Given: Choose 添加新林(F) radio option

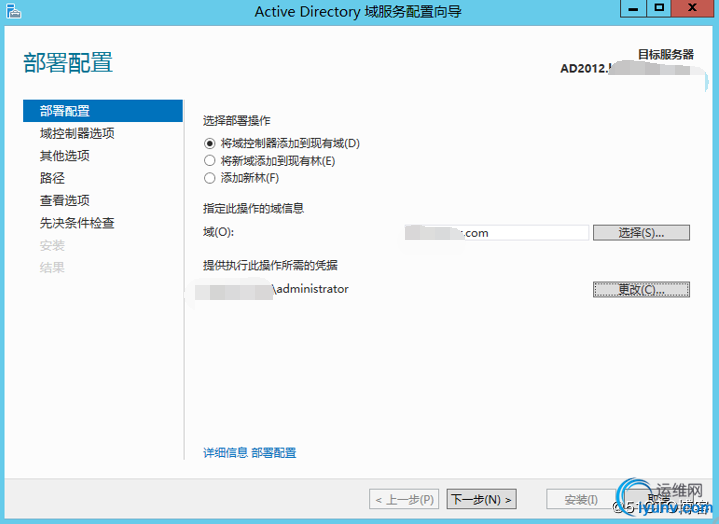Looking at the screenshot, I should tap(210, 178).
